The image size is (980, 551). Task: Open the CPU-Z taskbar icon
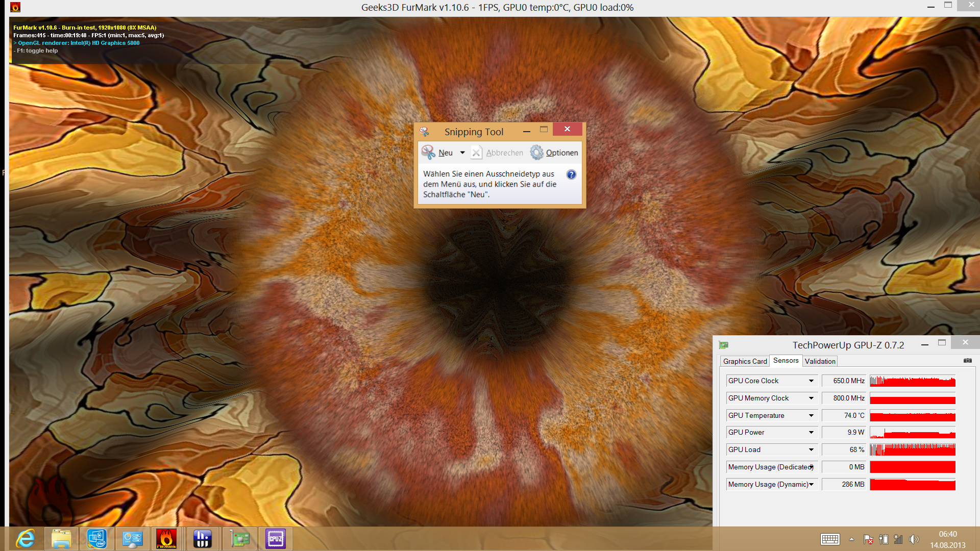(x=275, y=539)
